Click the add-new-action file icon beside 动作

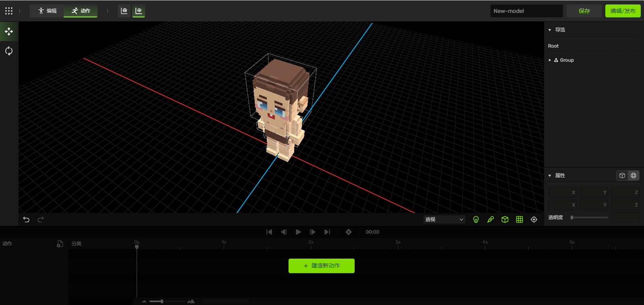point(60,244)
